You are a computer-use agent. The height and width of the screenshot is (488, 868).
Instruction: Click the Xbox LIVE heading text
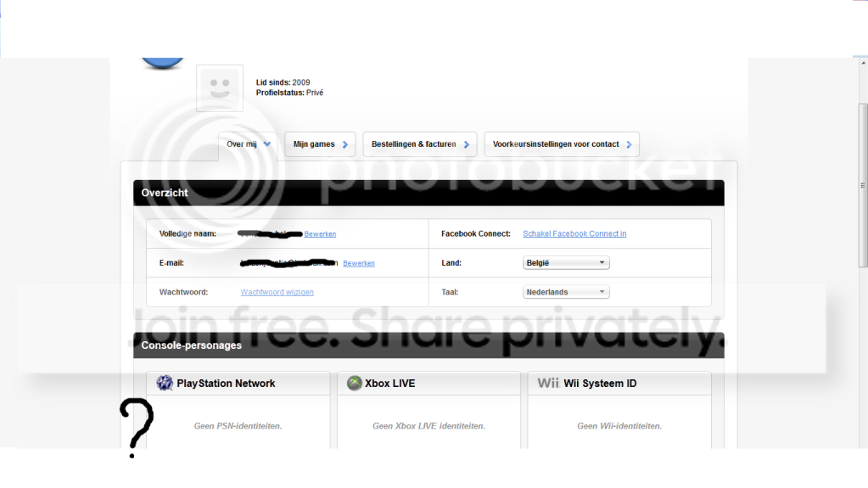point(389,384)
